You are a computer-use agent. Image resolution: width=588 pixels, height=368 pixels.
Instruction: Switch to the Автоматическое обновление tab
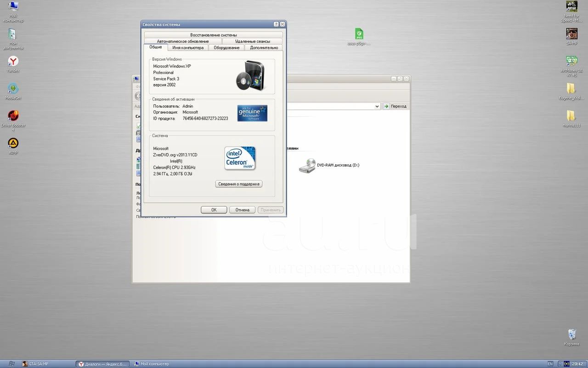pos(183,41)
